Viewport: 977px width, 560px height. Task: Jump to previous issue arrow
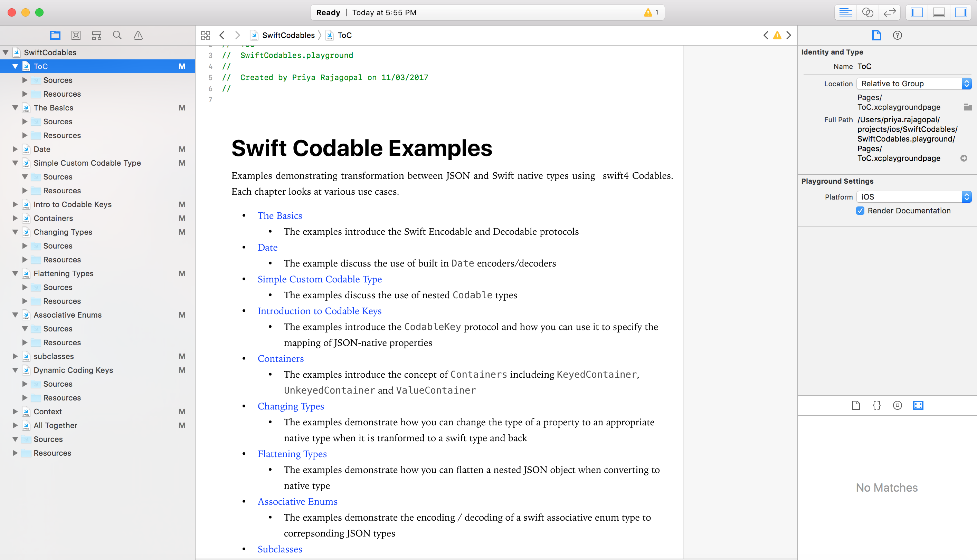coord(766,35)
